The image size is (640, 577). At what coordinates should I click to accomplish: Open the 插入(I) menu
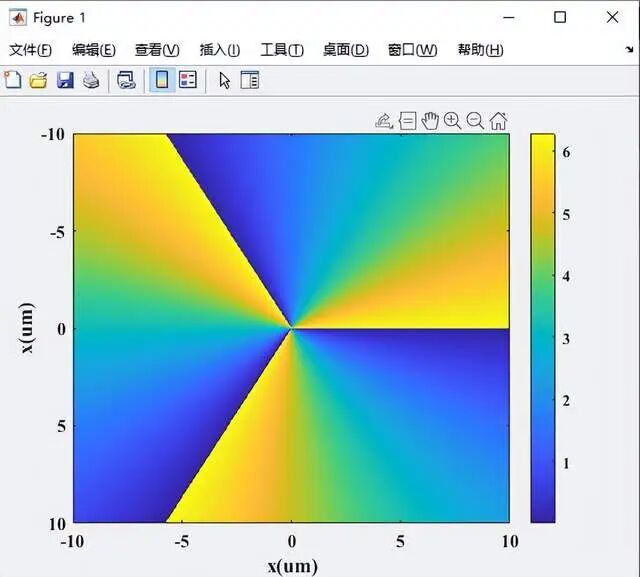[220, 50]
